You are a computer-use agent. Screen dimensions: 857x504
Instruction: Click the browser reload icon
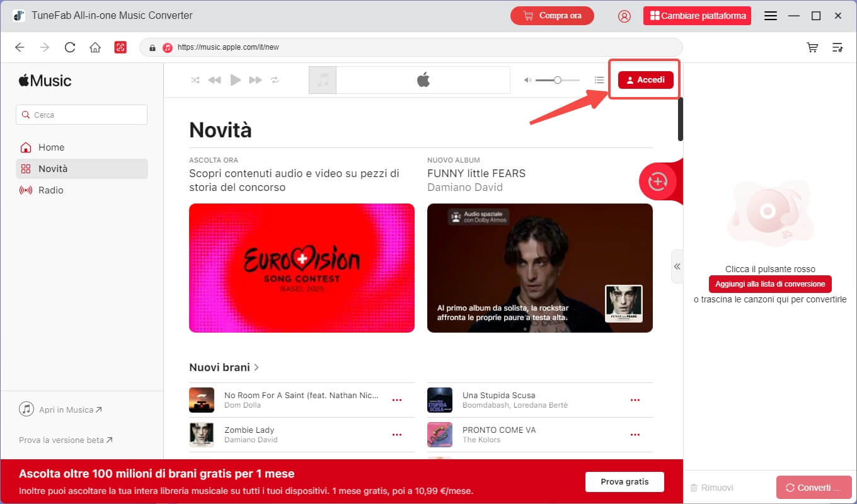pos(70,48)
